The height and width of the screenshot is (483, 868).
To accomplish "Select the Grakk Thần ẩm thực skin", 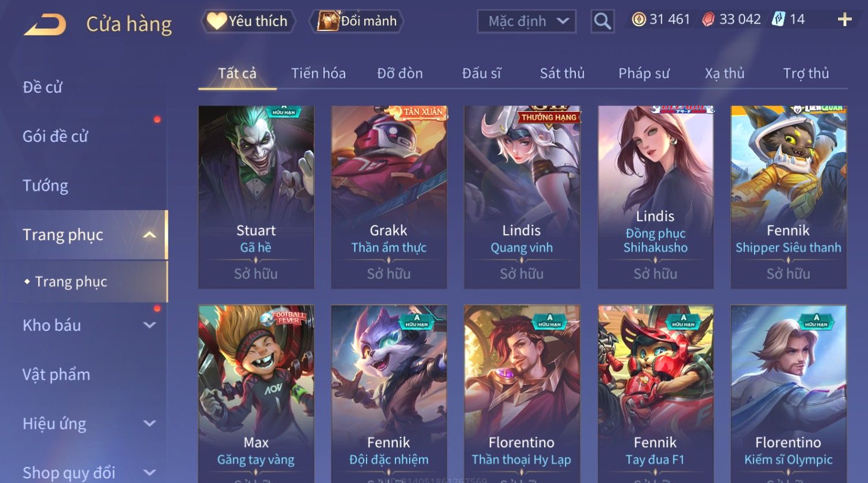I will 389,197.
